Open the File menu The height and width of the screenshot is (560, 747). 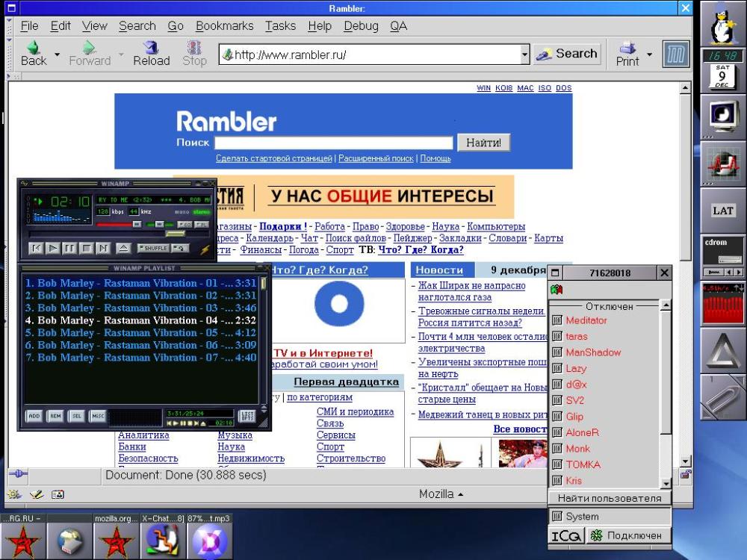(x=30, y=25)
